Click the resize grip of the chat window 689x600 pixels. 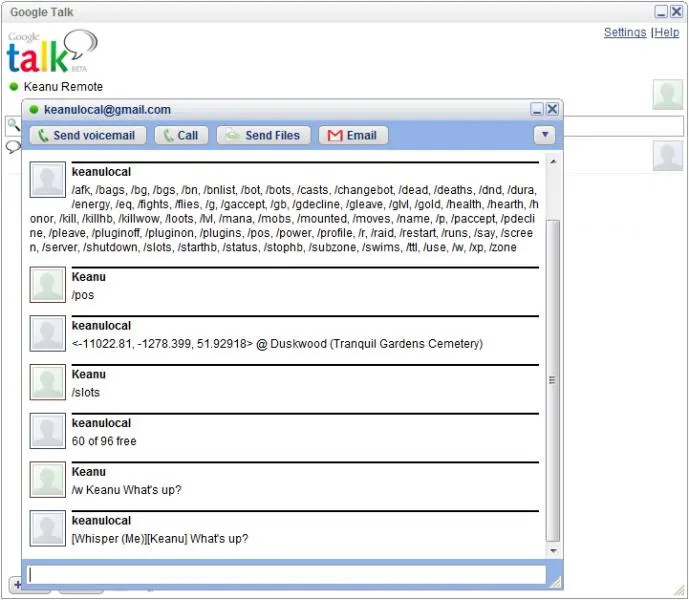point(556,580)
